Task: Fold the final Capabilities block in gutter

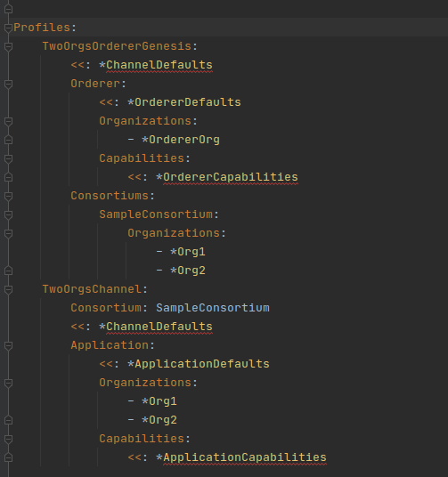Action: pos(9,439)
